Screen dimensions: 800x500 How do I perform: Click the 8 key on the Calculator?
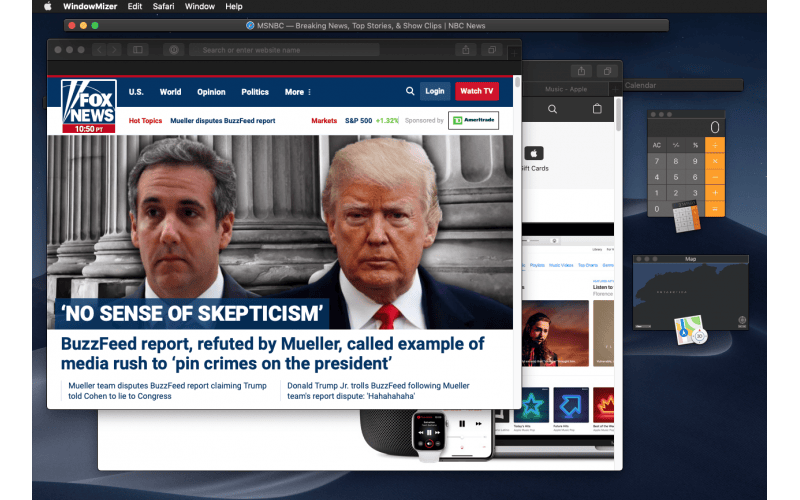676,161
